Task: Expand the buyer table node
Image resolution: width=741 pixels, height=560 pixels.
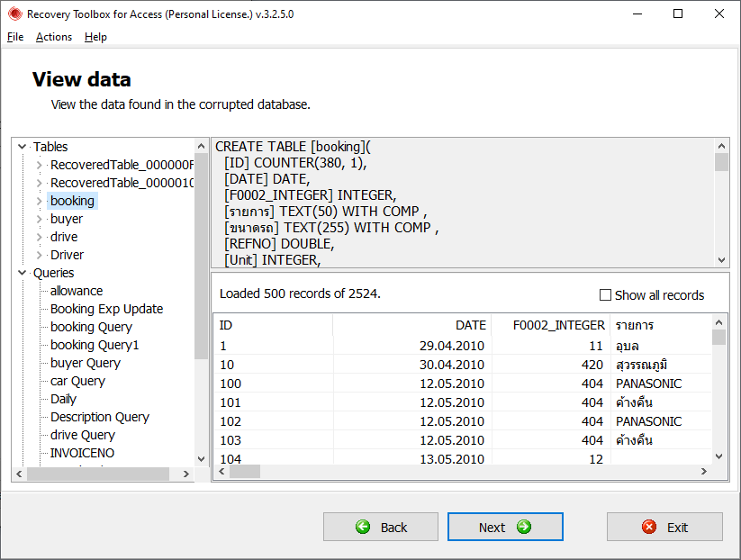Action: (40, 219)
